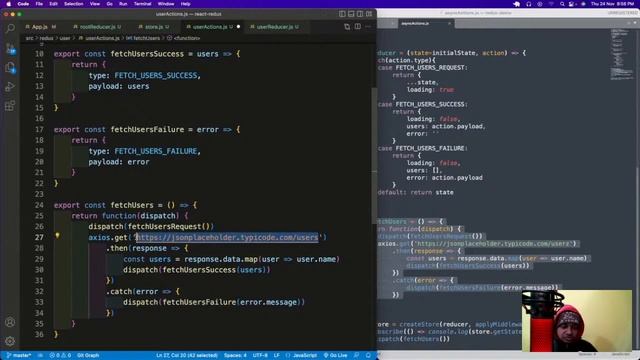Toggle the primary sidebar in VS Code
640x360 pixels.
click(x=342, y=14)
